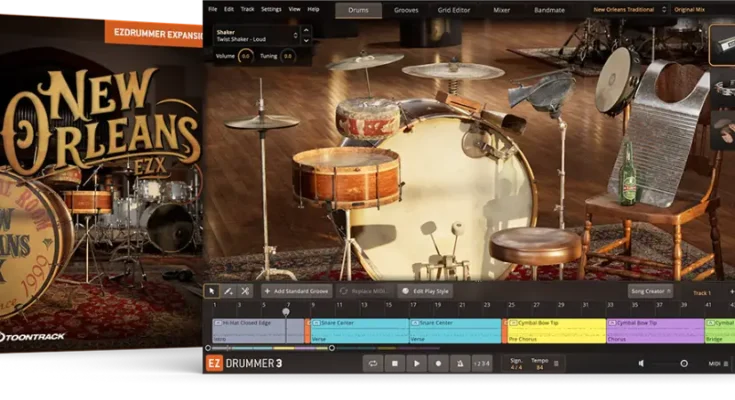The image size is (735, 400).
Task: Select the scissors cut tool
Action: (245, 291)
